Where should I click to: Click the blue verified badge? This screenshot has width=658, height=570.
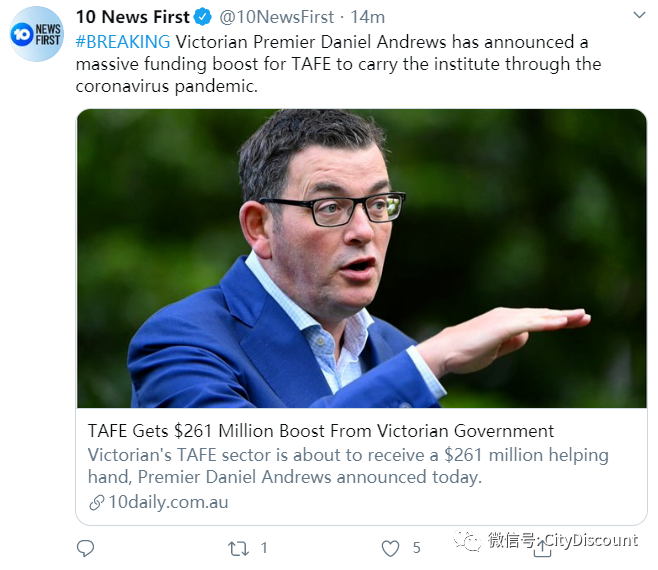[203, 17]
